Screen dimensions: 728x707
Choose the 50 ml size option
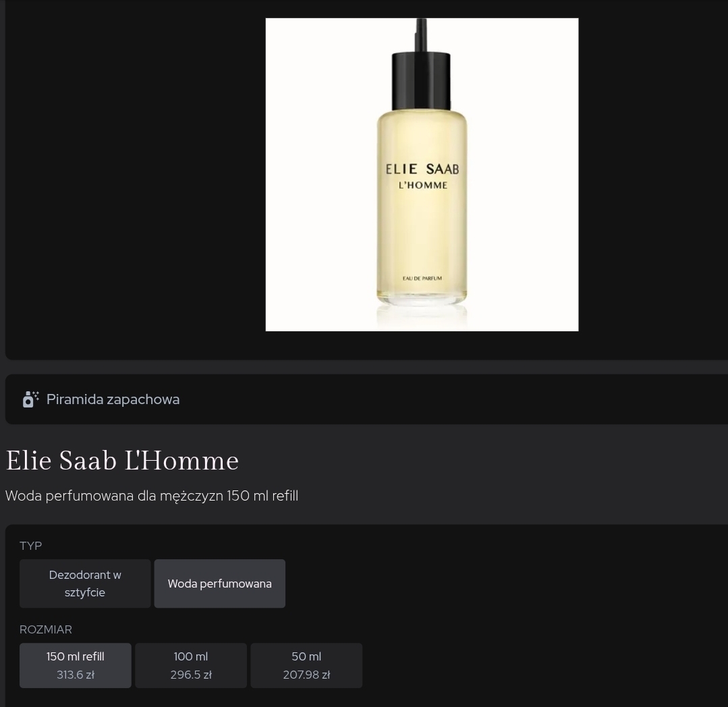pos(306,665)
